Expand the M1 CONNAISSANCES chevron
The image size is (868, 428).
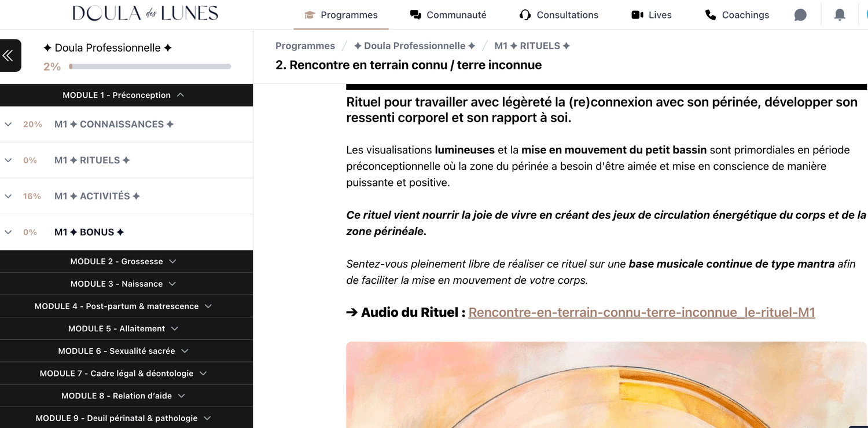pyautogui.click(x=8, y=124)
